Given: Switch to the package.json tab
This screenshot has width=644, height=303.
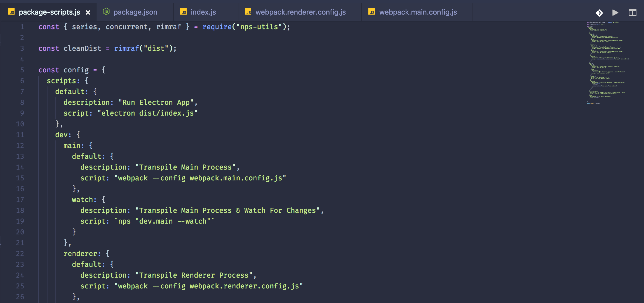Looking at the screenshot, I should click(x=135, y=12).
